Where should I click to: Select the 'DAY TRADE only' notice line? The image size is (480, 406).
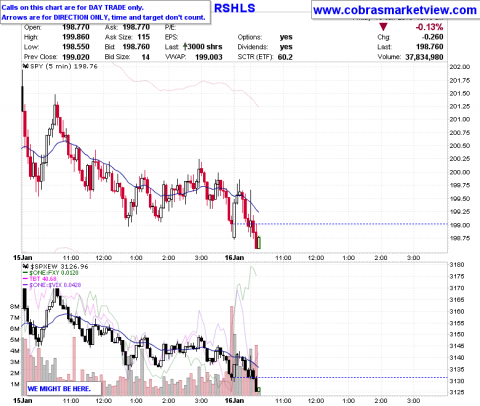pos(73,7)
